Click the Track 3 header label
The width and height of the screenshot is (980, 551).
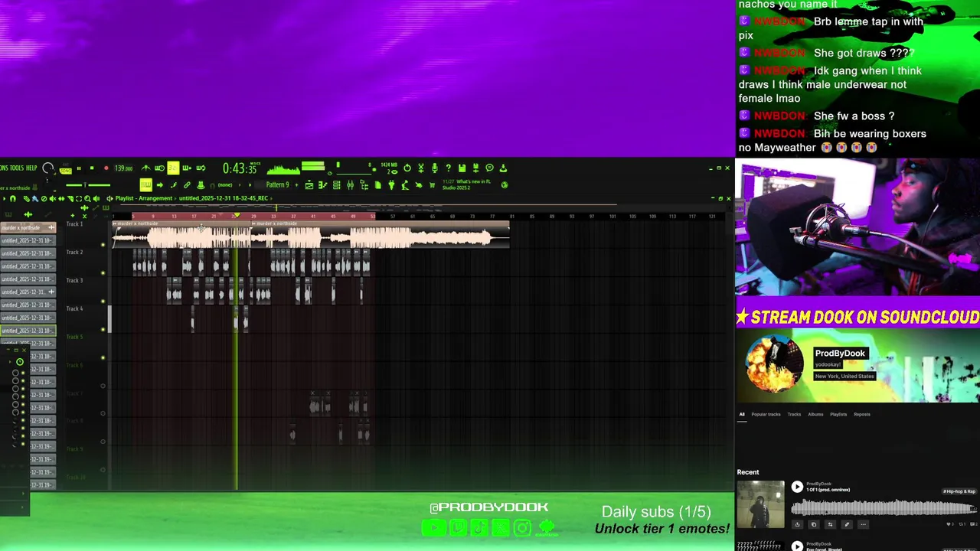click(x=74, y=280)
